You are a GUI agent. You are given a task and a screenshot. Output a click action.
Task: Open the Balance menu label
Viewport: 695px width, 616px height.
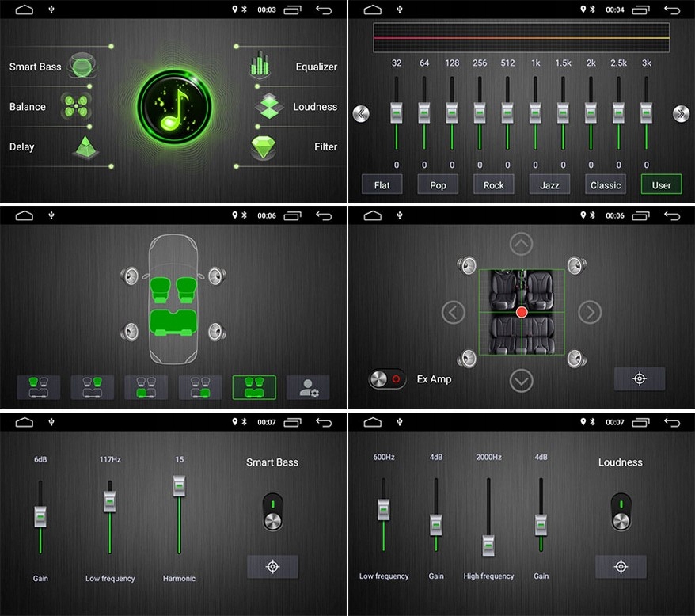pyautogui.click(x=28, y=106)
